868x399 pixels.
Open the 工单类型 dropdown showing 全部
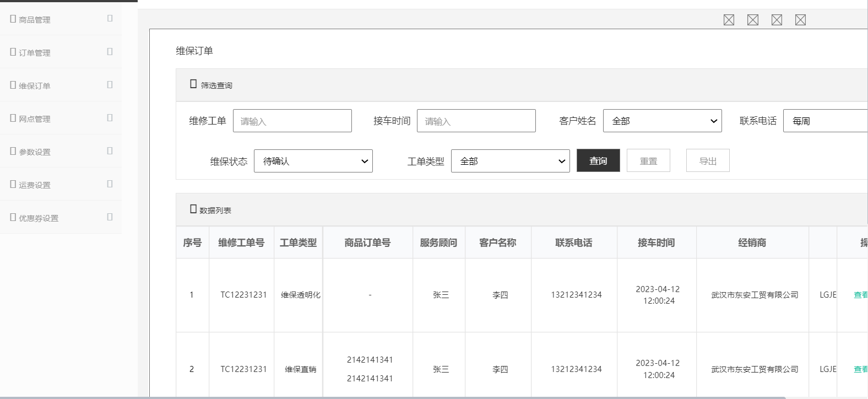[x=511, y=161]
